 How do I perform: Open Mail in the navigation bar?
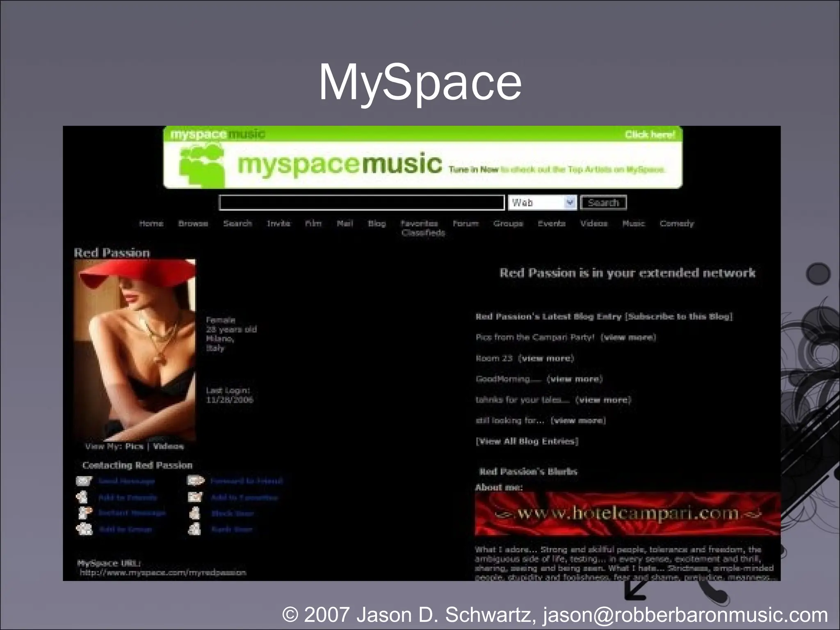tap(345, 224)
